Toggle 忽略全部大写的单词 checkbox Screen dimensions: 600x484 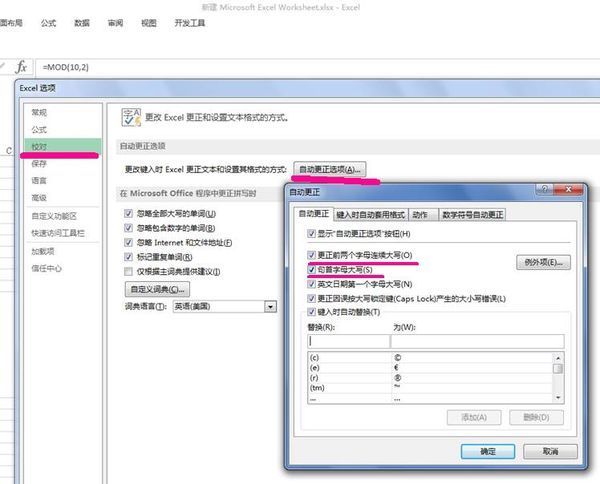point(127,214)
